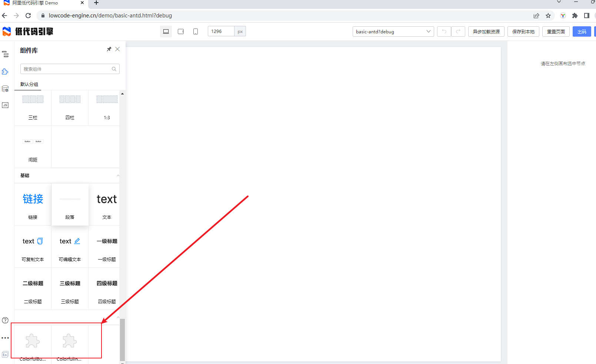The image size is (596, 364).
Task: Pick the 二级标题 heading component
Action: point(33,289)
